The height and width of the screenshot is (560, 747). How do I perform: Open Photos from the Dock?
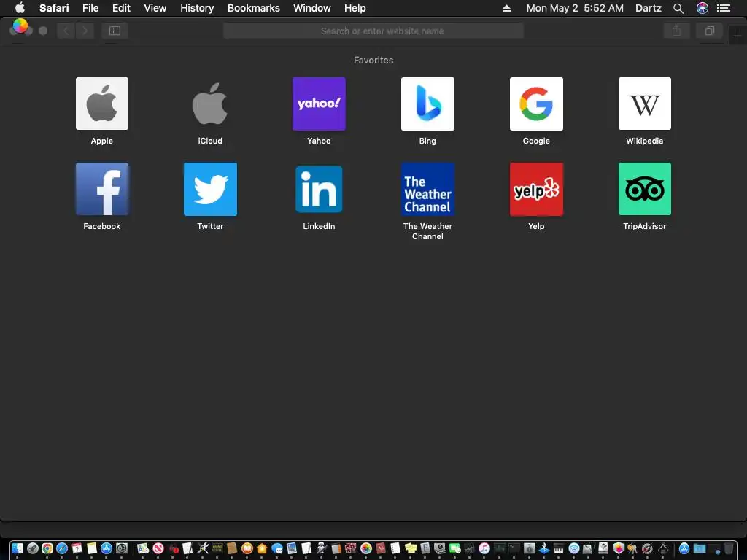pos(366,548)
